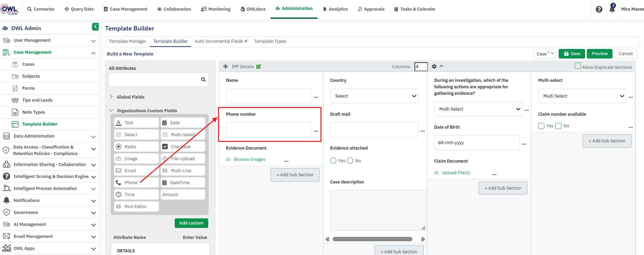This screenshot has width=644, height=255.
Task: Switch to the Template Manager tab
Action: [127, 41]
